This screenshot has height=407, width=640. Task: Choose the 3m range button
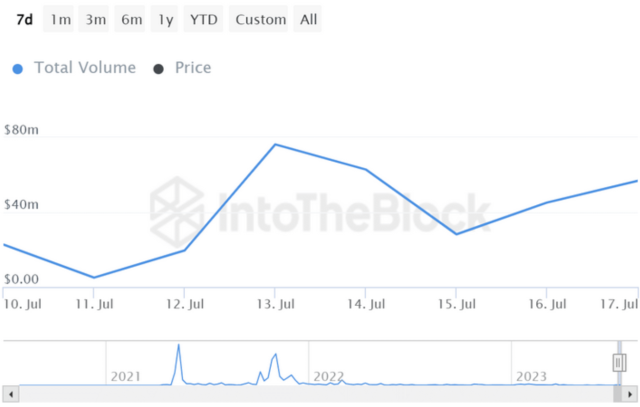click(96, 19)
